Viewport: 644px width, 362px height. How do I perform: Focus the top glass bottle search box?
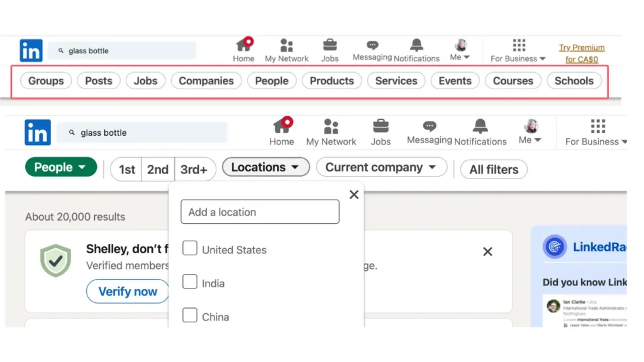click(x=122, y=50)
